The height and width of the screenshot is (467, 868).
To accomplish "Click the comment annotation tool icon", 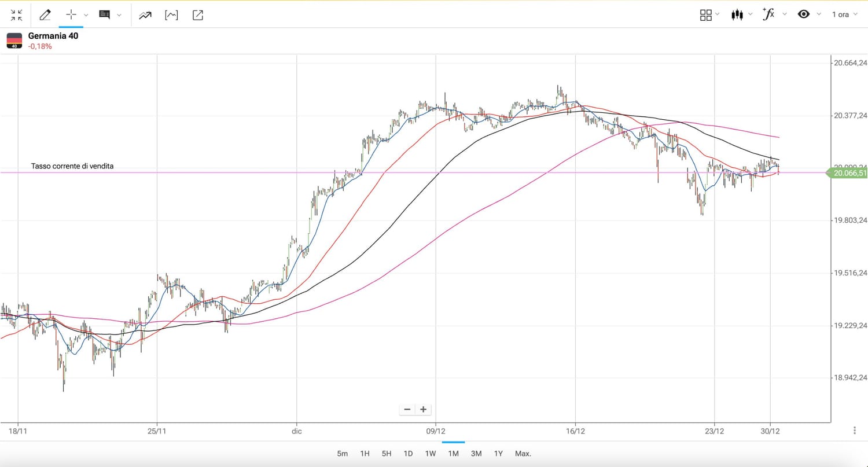I will (x=105, y=15).
